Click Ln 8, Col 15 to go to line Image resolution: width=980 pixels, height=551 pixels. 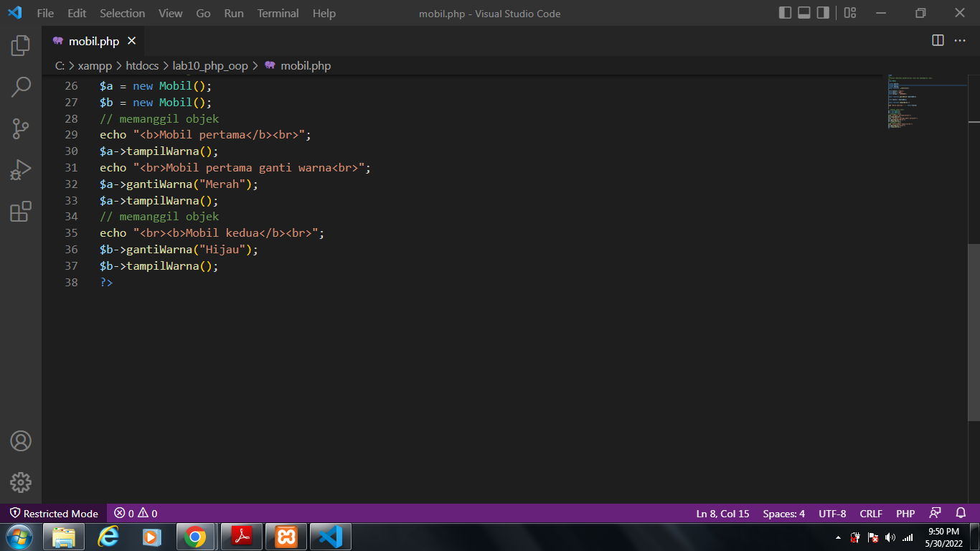722,513
